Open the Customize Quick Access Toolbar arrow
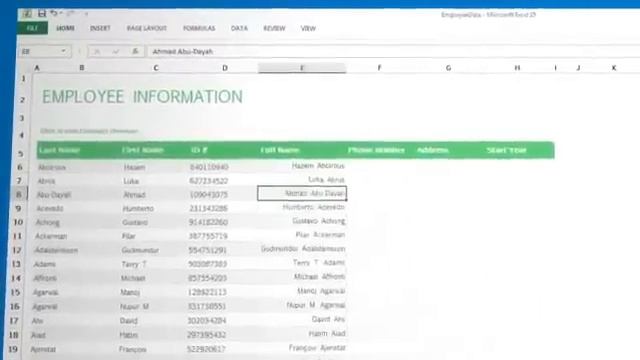The image size is (640, 360). pos(87,14)
